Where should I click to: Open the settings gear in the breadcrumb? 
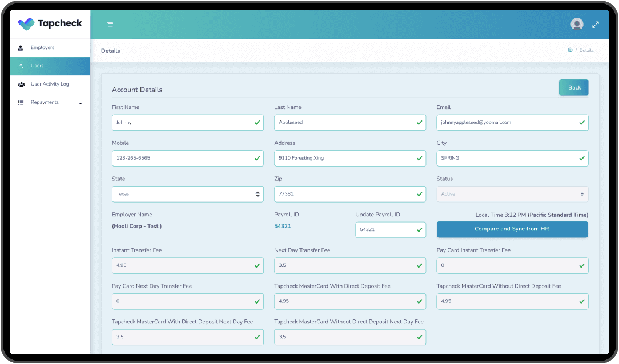(570, 50)
